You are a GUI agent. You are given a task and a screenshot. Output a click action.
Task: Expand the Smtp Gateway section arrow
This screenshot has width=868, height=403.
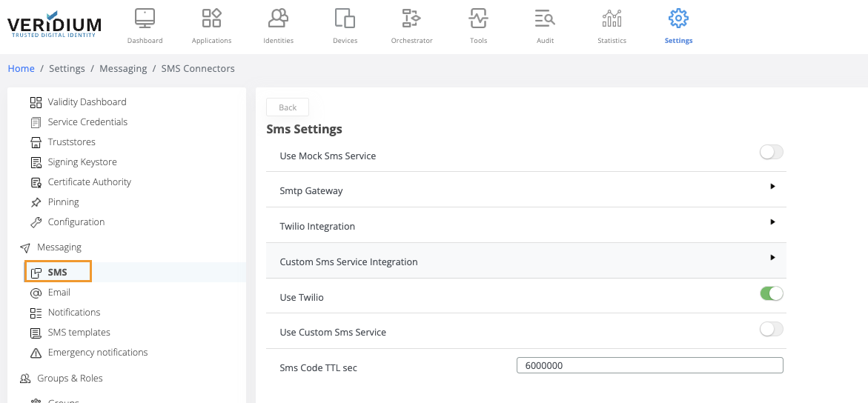(772, 187)
